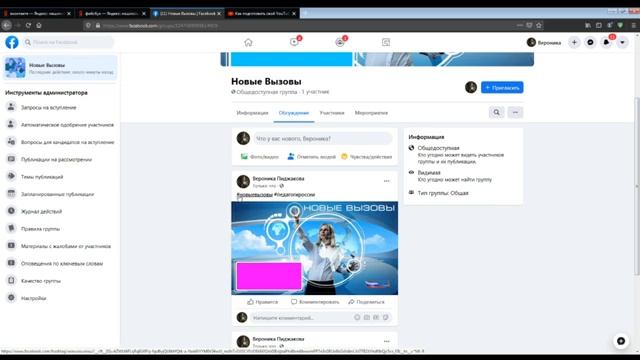Open the Groups icon in top navigation

point(340,42)
